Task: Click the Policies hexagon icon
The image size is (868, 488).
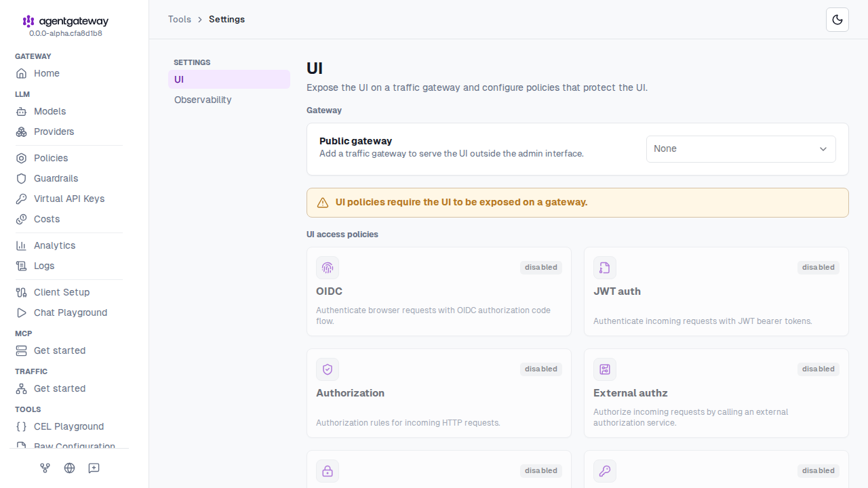Action: (22, 158)
